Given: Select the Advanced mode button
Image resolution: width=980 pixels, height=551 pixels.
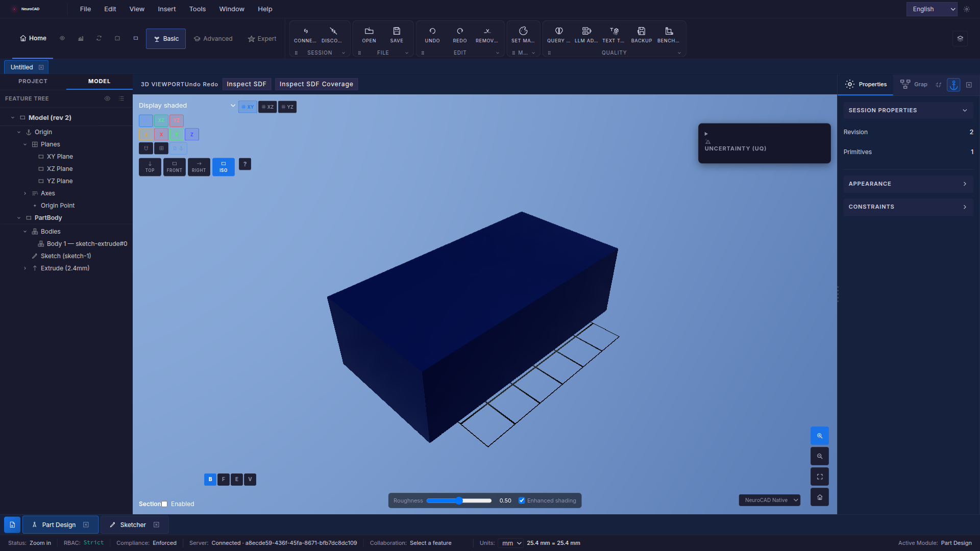Looking at the screenshot, I should (x=213, y=39).
